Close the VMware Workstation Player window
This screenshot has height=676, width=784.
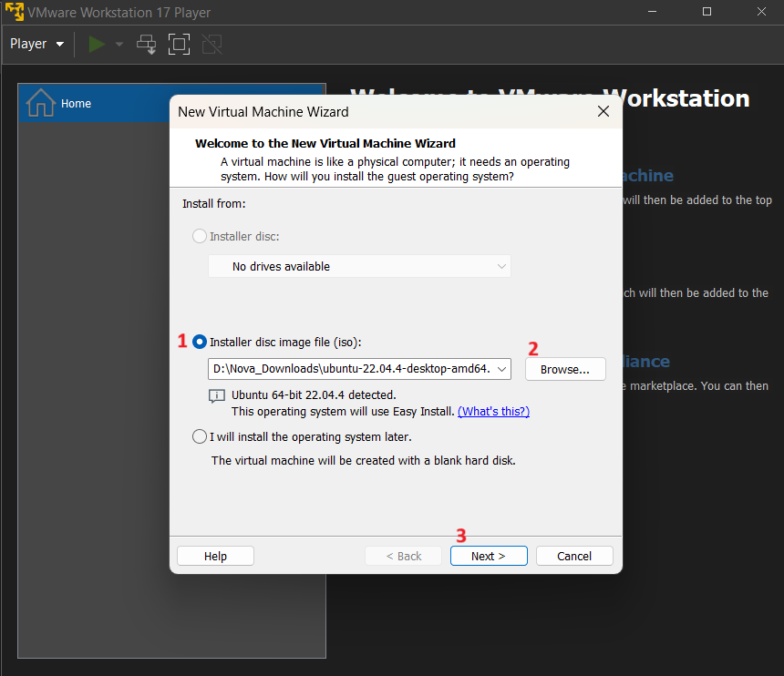tap(761, 12)
